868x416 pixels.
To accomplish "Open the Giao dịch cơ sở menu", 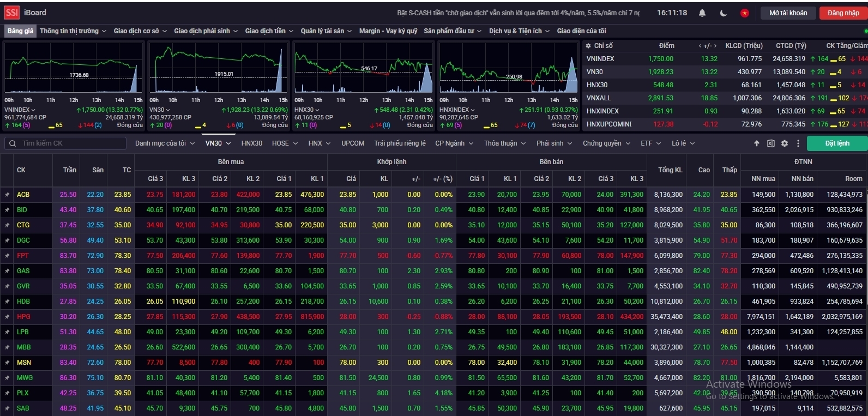I will 140,31.
